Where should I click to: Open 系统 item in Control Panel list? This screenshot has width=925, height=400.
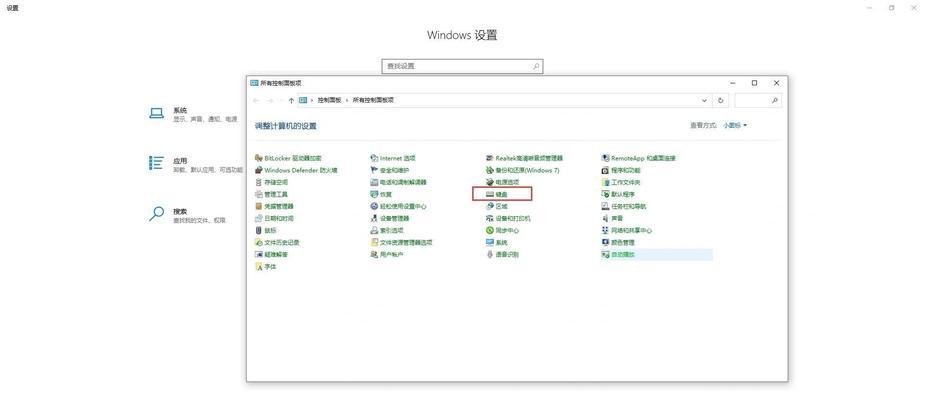tap(497, 242)
